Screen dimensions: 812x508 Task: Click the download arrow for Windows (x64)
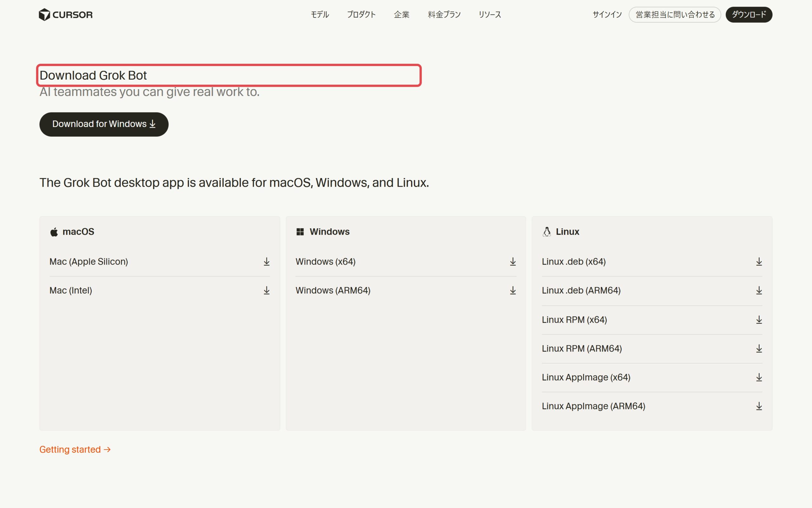pos(513,262)
